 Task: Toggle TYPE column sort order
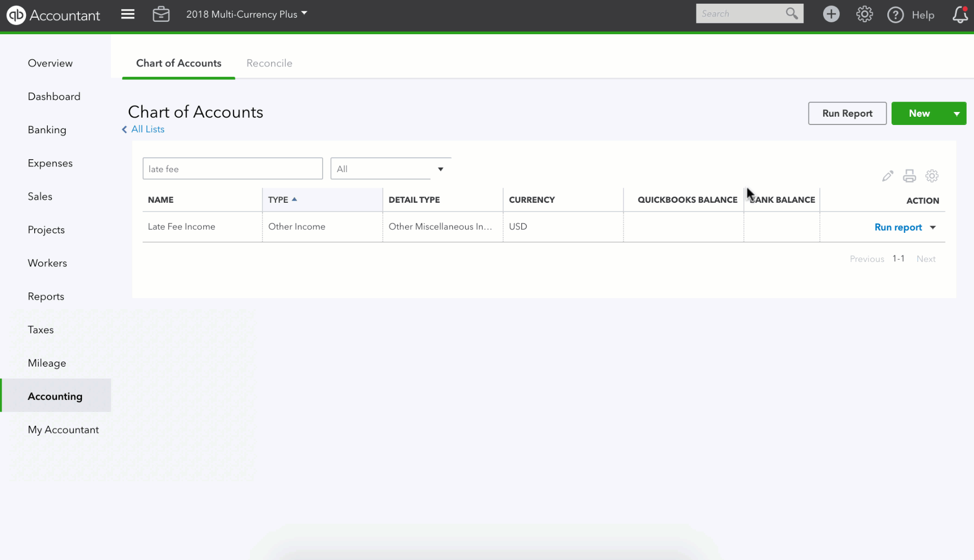(x=283, y=199)
